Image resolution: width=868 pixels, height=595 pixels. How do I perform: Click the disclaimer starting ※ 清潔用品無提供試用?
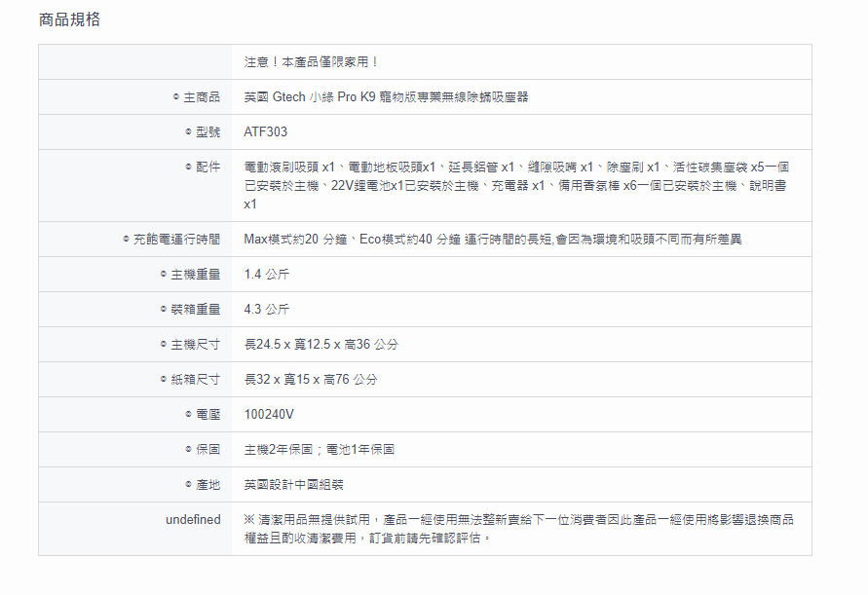[x=519, y=529]
